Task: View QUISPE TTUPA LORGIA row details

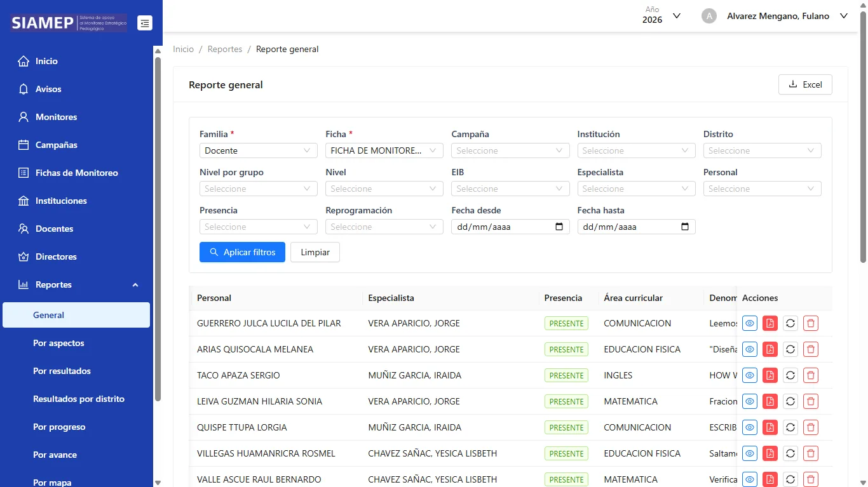Action: (x=750, y=427)
